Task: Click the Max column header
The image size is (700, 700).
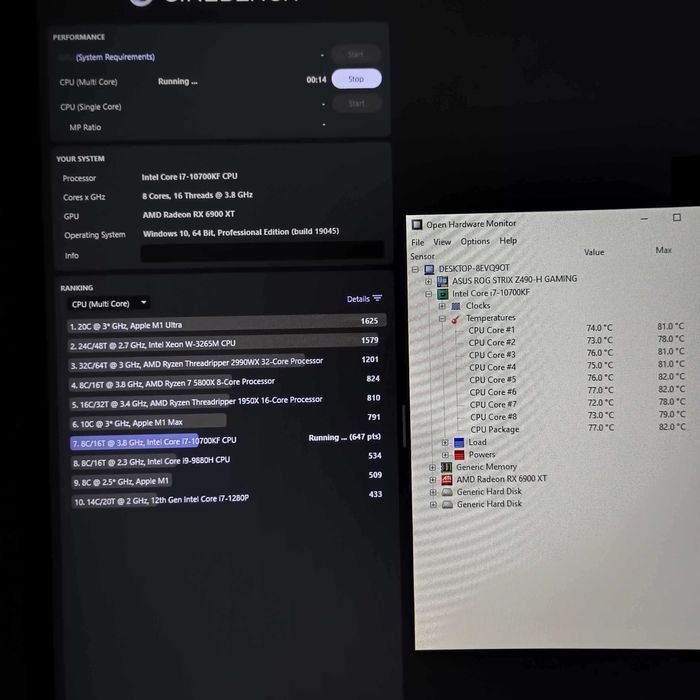Action: 663,250
